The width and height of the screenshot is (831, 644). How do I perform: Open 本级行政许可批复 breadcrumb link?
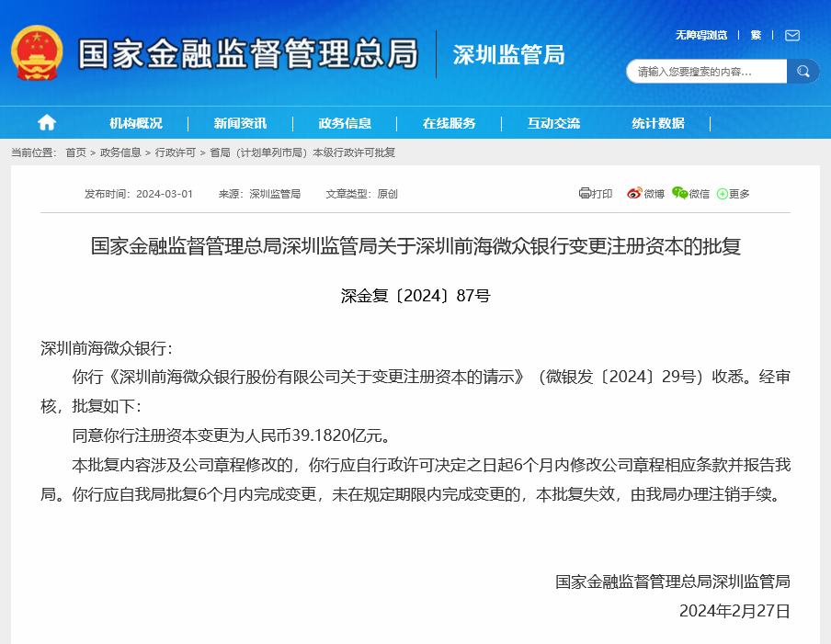coord(354,153)
